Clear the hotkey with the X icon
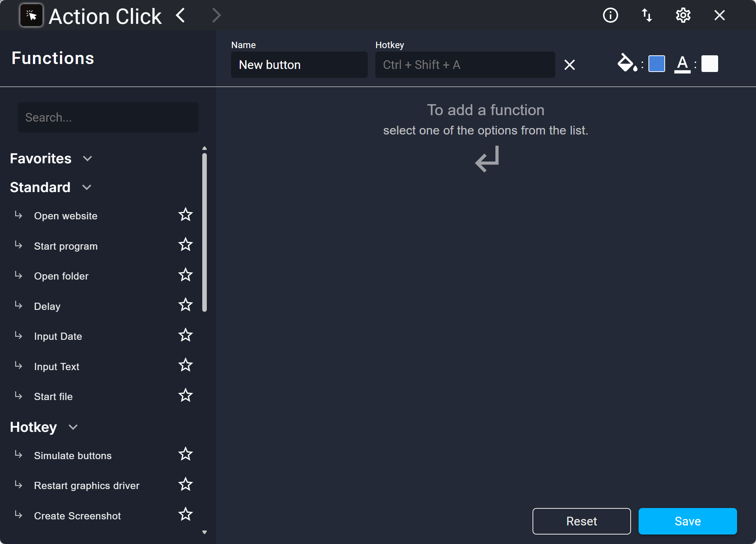Viewport: 756px width, 544px height. tap(569, 65)
